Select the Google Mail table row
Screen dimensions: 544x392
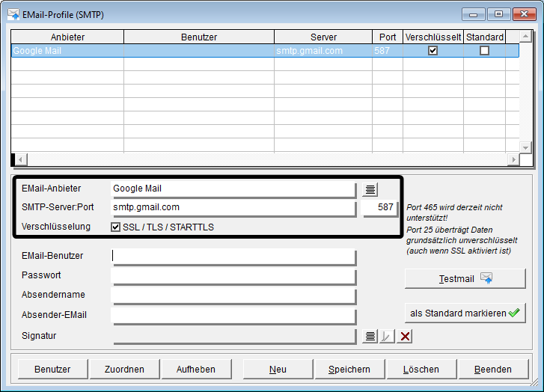click(265, 51)
